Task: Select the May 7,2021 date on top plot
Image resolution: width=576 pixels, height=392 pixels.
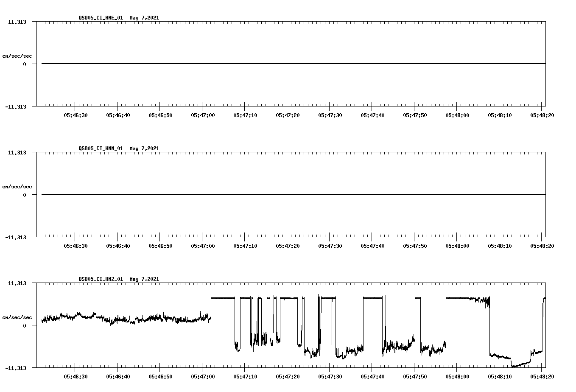Action: coord(144,18)
